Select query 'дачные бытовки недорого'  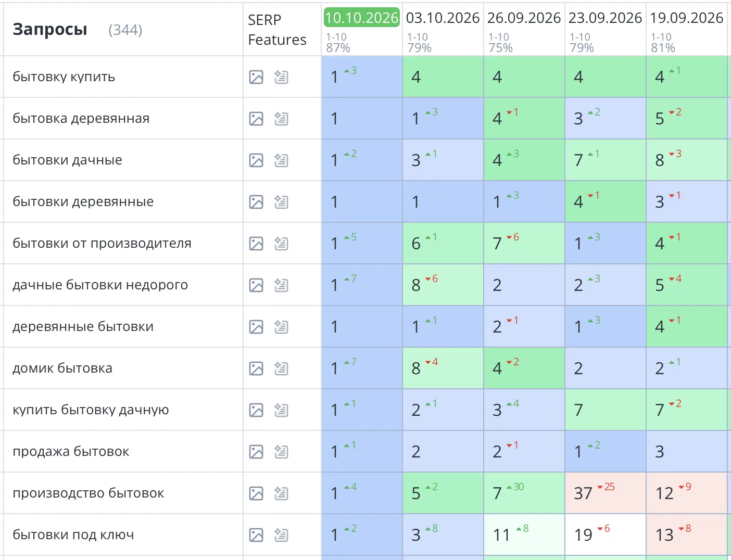click(x=100, y=285)
